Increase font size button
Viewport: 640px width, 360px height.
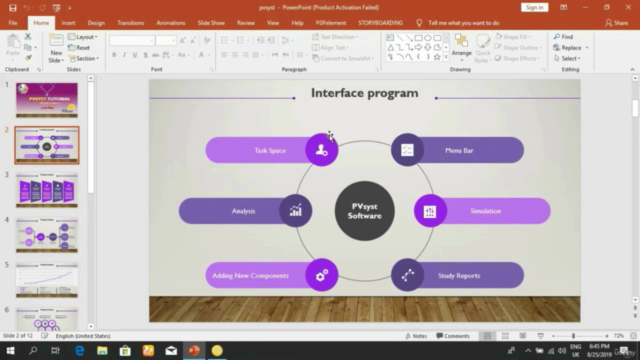pyautogui.click(x=182, y=40)
